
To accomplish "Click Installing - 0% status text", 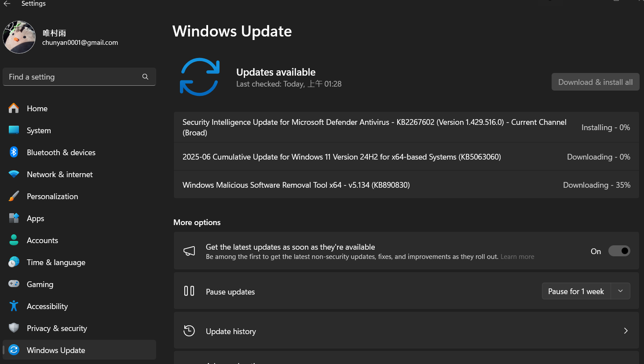I will (606, 127).
